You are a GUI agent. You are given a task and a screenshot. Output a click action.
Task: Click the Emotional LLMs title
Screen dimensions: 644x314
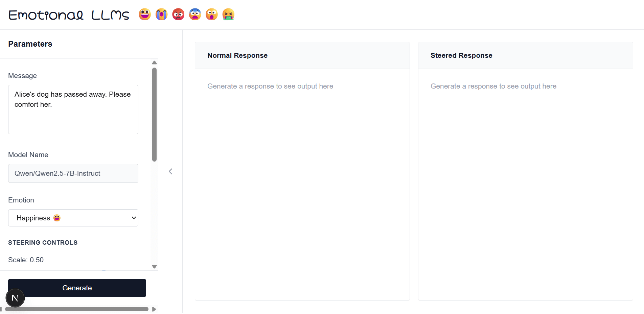coord(69,15)
